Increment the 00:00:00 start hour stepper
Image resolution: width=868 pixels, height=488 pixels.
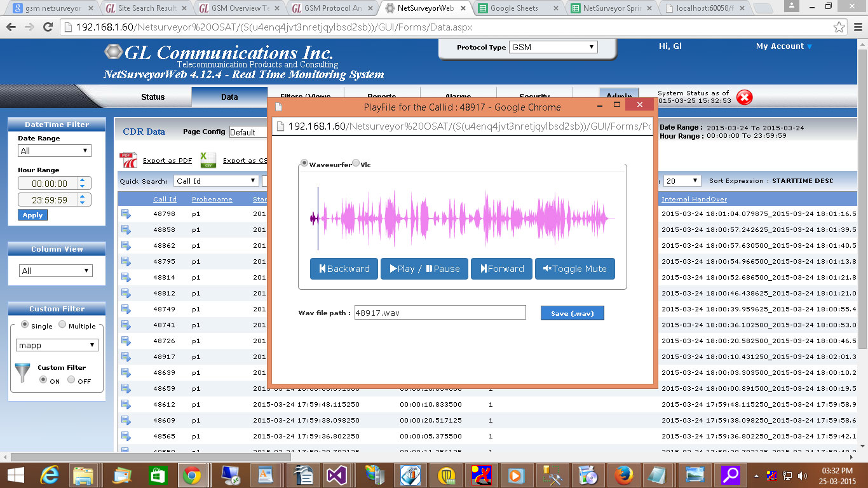click(82, 180)
